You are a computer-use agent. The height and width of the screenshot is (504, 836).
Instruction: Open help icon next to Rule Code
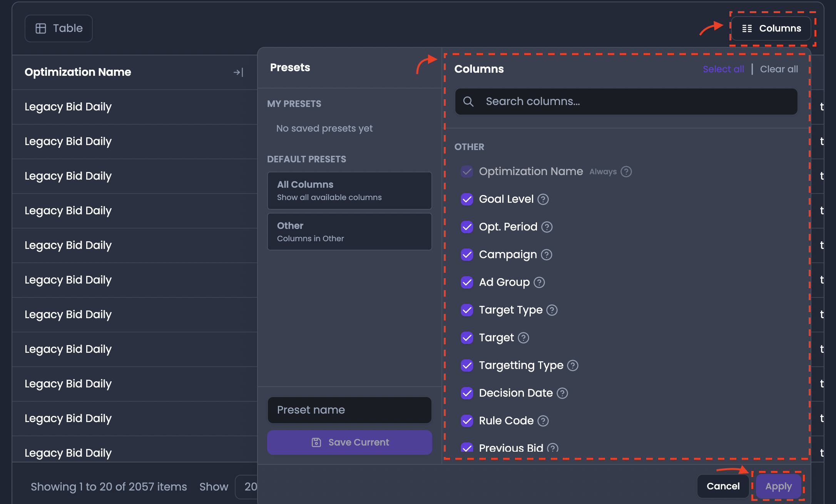(x=543, y=421)
